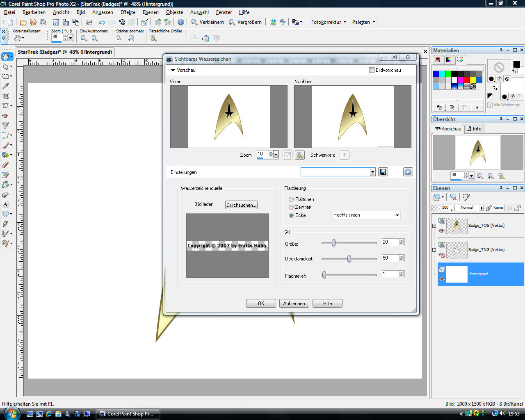The width and height of the screenshot is (525, 420).
Task: Click the Hilfe button in dialog
Action: pos(327,304)
